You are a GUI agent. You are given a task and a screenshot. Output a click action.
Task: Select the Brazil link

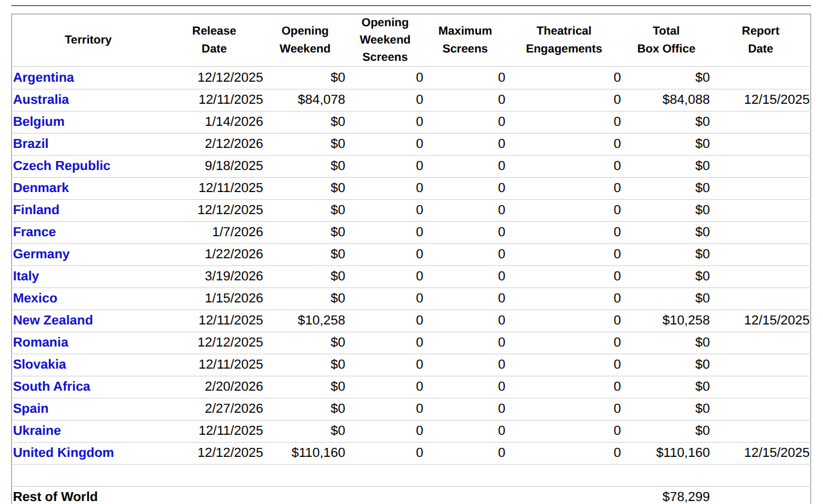tap(31, 144)
